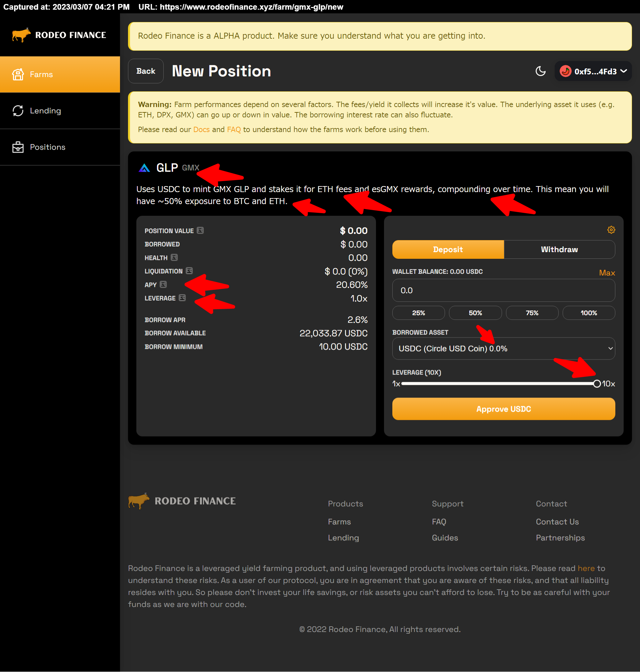
Task: Go to Lending in the sidebar menu
Action: pos(60,111)
